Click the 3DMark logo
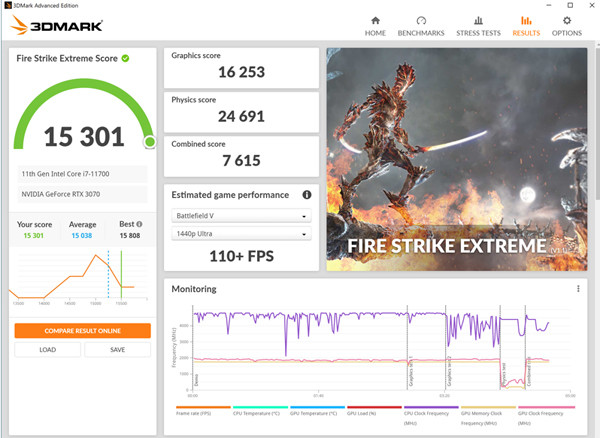Image resolution: width=600 pixels, height=438 pixels. [x=57, y=25]
